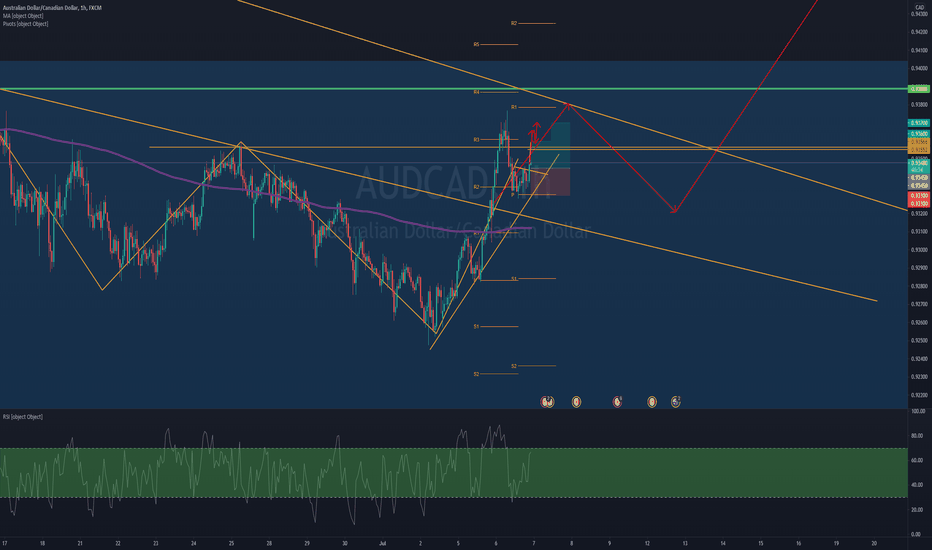The height and width of the screenshot is (550, 932).
Task: Click the R5 pivot level label
Action: (x=476, y=45)
